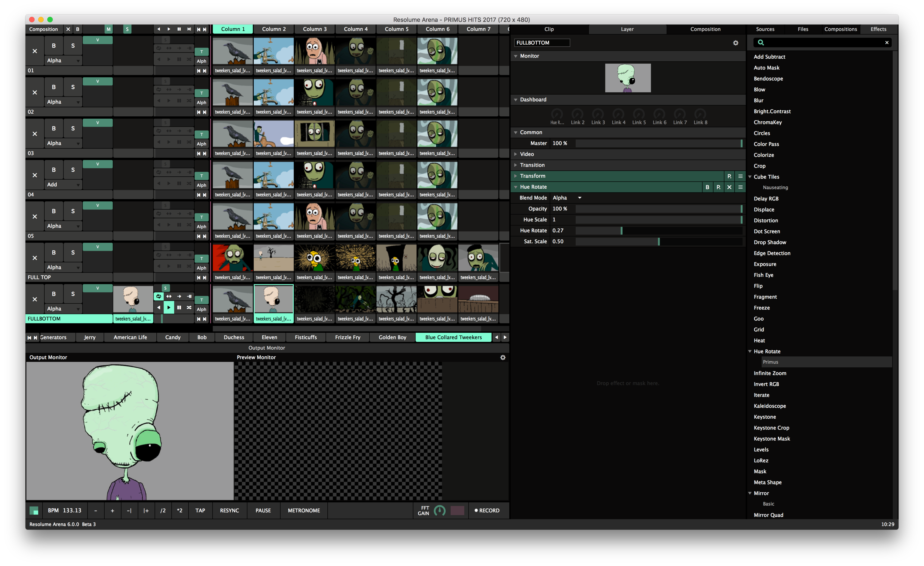This screenshot has width=924, height=566.
Task: Expand the Video section
Action: point(526,154)
